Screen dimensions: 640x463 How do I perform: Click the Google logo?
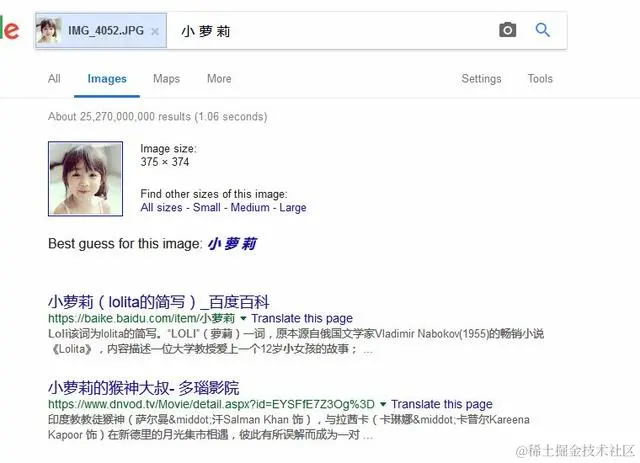click(x=9, y=29)
